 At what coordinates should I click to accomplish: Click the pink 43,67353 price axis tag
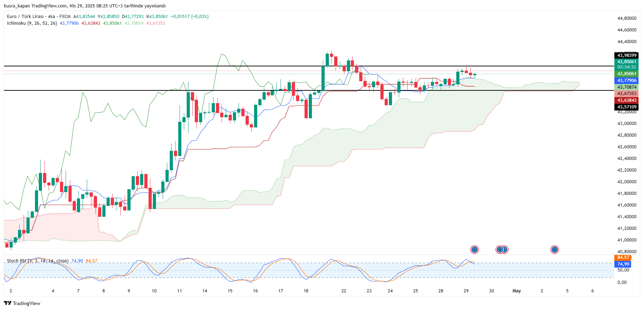[627, 94]
